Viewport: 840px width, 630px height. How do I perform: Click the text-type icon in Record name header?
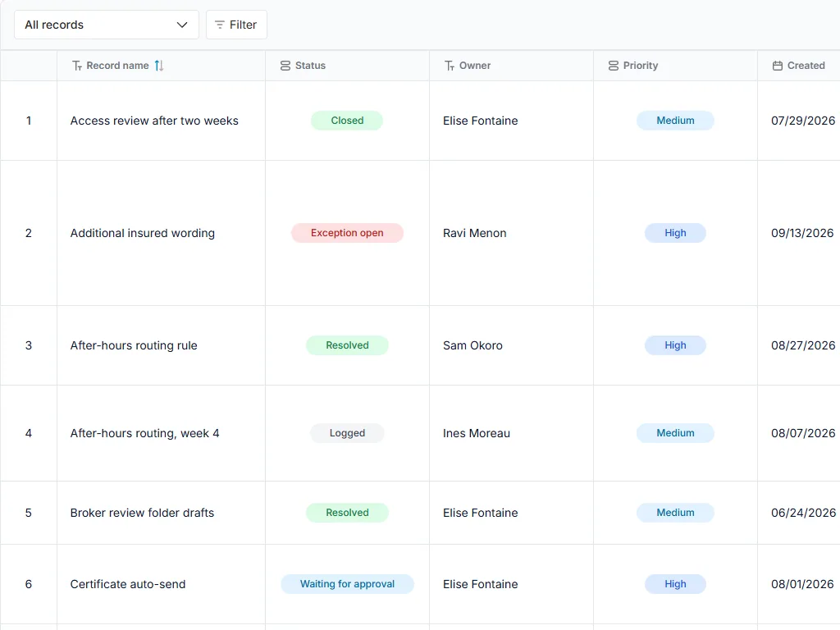click(x=77, y=66)
